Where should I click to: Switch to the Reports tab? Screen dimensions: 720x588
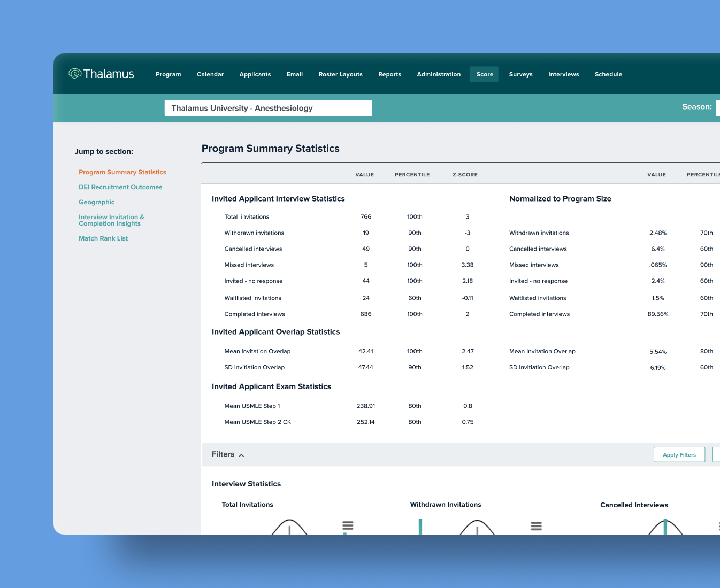(389, 74)
